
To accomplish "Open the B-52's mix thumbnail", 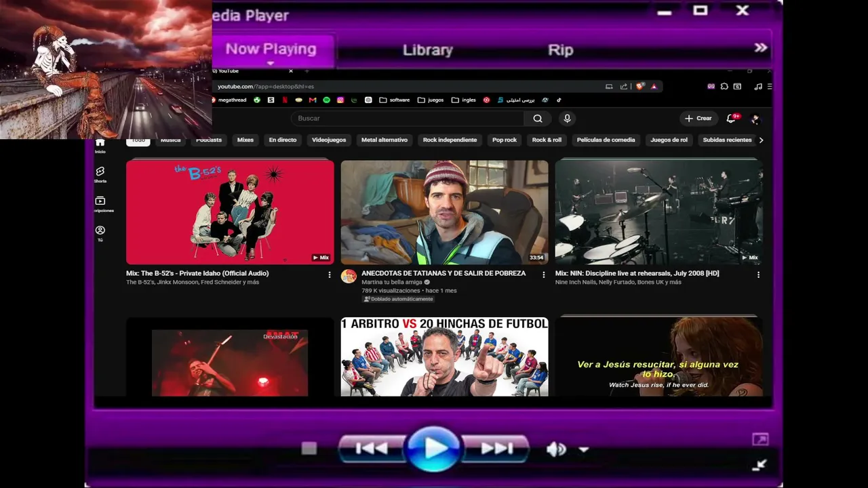I will [x=230, y=212].
